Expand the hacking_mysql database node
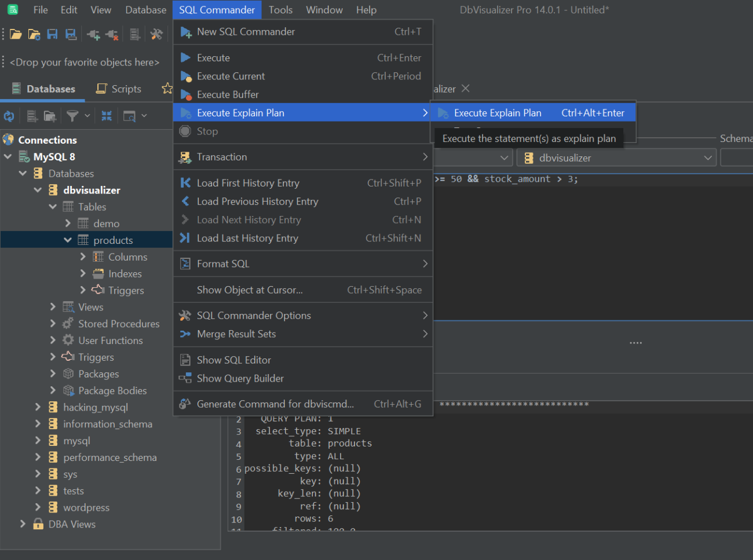Screen dimensions: 753x560 [38, 407]
